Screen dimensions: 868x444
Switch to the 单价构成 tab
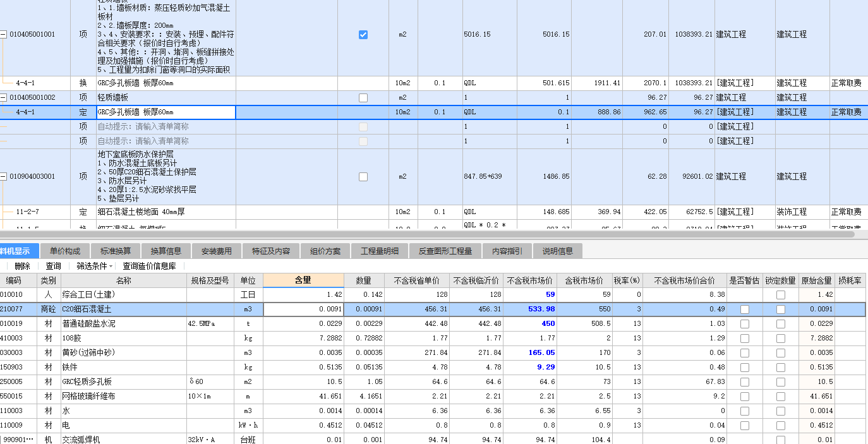pos(65,251)
